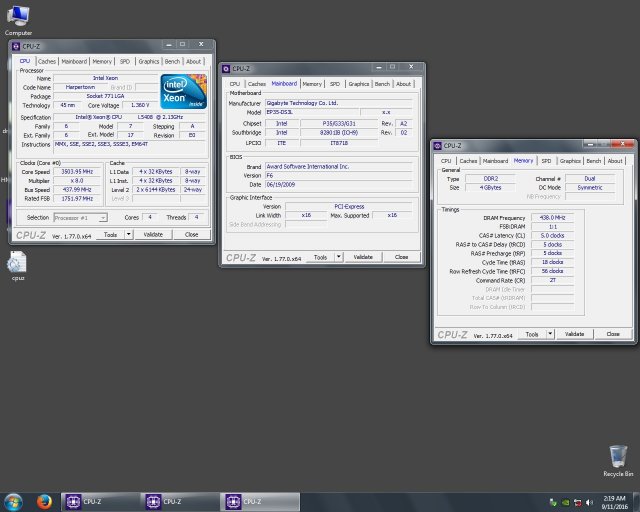Click the taskbar clock showing 2:19 AM
The image size is (640, 512).
pos(614,501)
